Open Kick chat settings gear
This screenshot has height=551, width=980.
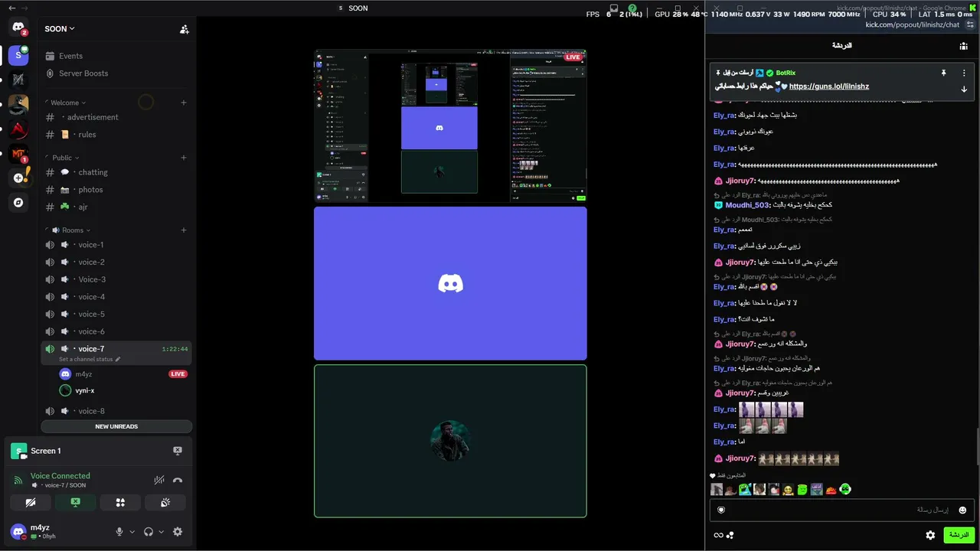pyautogui.click(x=930, y=535)
